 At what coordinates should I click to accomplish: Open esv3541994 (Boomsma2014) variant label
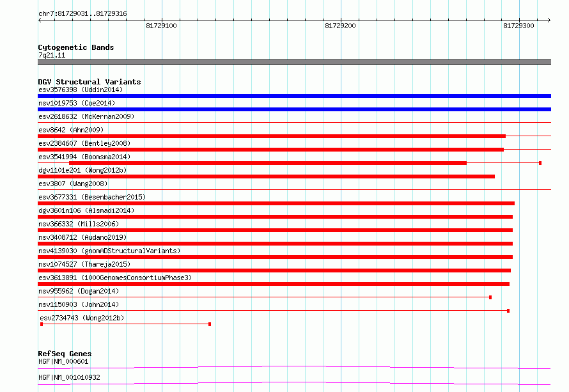click(84, 157)
